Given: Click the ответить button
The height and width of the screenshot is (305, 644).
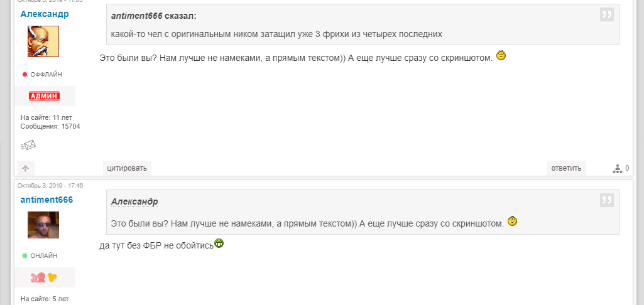Looking at the screenshot, I should tap(566, 168).
